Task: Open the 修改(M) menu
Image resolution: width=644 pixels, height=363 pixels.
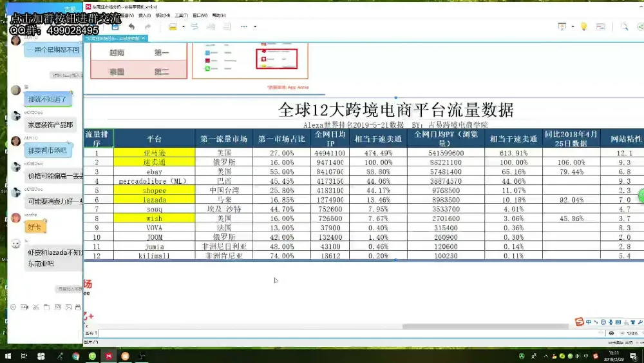Action: coord(163,15)
